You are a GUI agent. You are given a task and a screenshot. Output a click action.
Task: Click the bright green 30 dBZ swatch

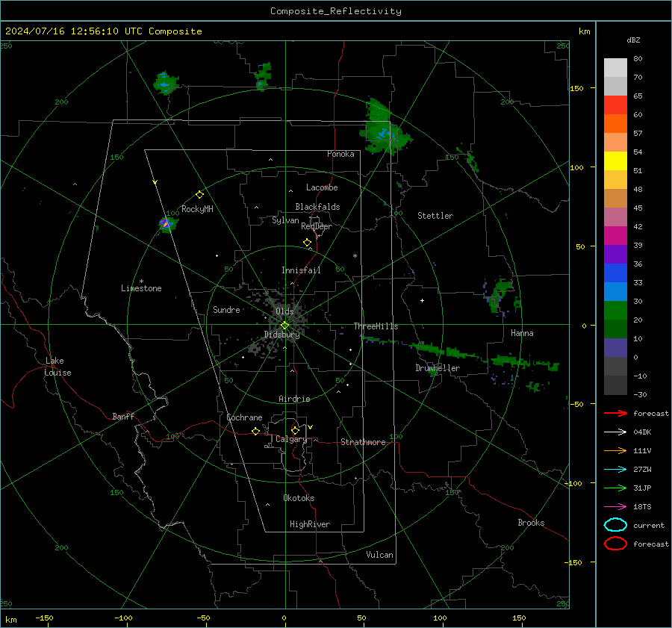[x=615, y=310]
